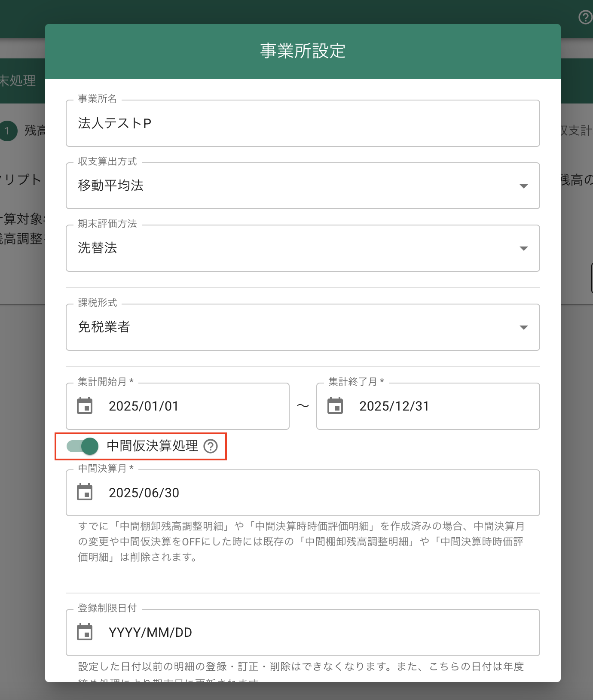
Task: Click the 集計終了月 date value 2025/12/31
Action: [x=394, y=406]
